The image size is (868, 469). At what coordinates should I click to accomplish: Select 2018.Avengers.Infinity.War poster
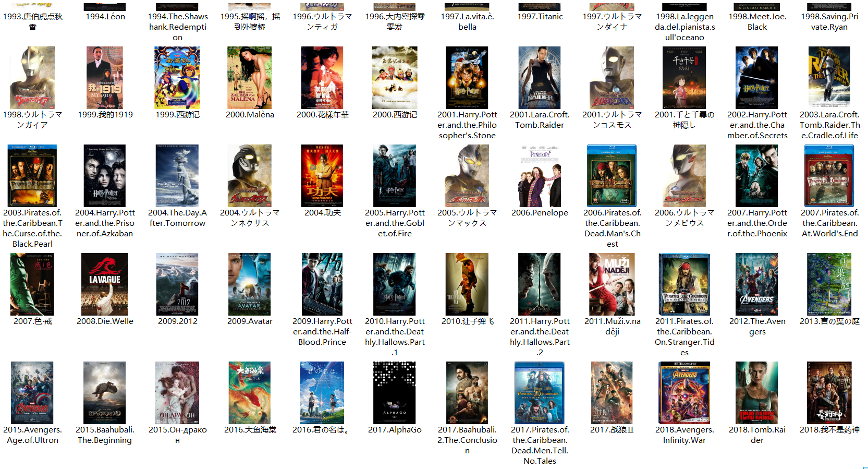coord(684,392)
